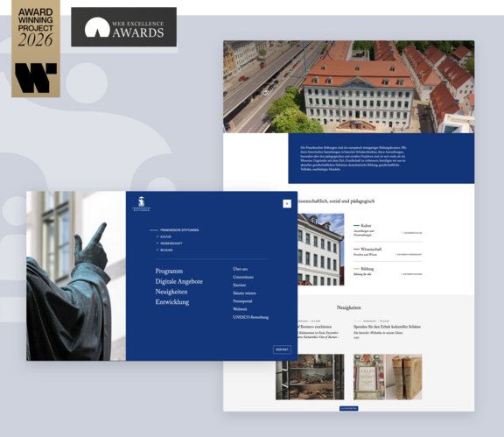Viewport: 504px width, 437px height.
Task: Follow the arrow link beside Wissenschaft
Action: [409, 254]
